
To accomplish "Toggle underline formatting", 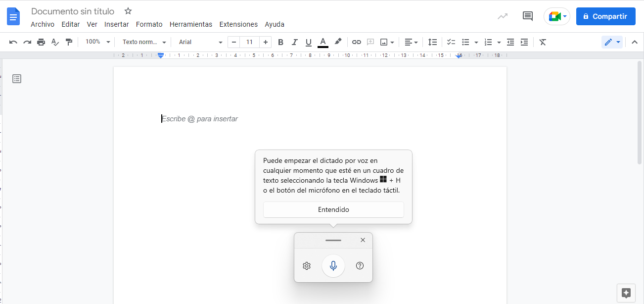I will coord(309,42).
